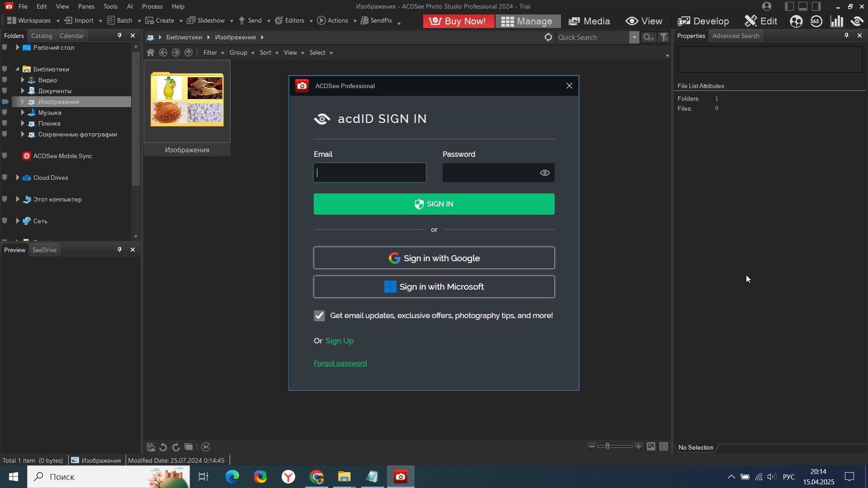Open the People mode icon
This screenshot has width=868, height=488.
[x=796, y=21]
